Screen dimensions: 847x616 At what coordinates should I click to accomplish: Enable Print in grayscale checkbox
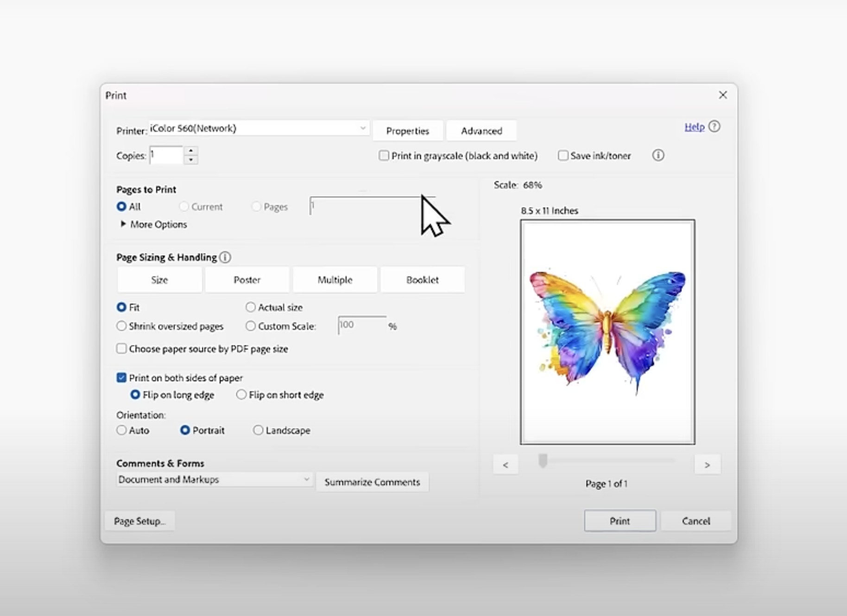click(x=384, y=156)
